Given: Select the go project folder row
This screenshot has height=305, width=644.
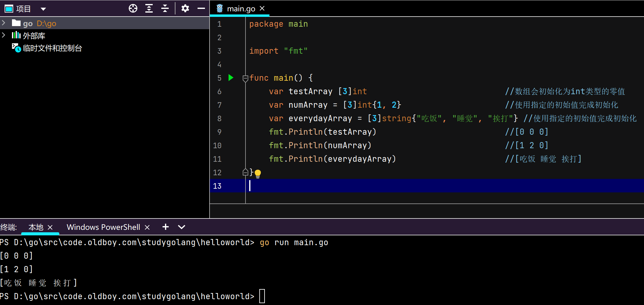Looking at the screenshot, I should coord(104,23).
